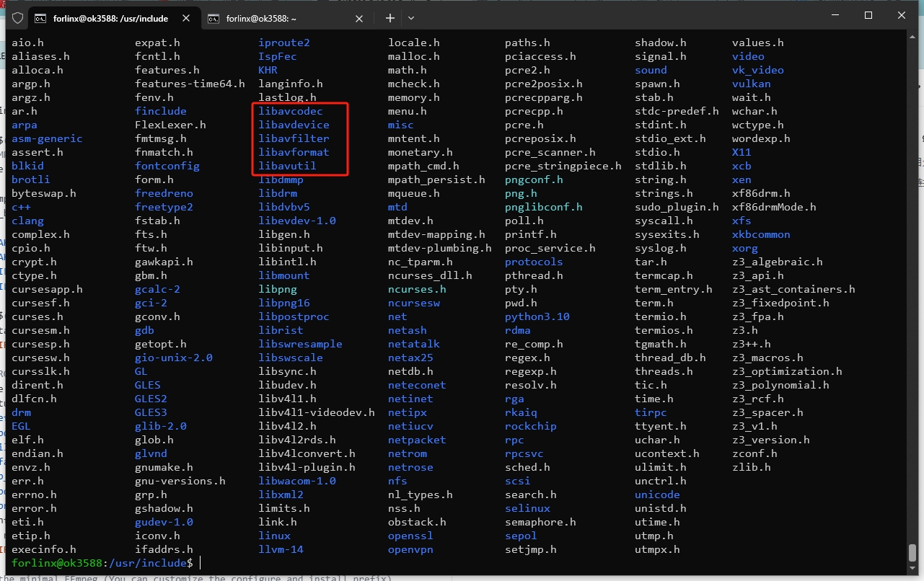Image resolution: width=924 pixels, height=581 pixels.
Task: Maximize the terminal window
Action: pos(868,15)
